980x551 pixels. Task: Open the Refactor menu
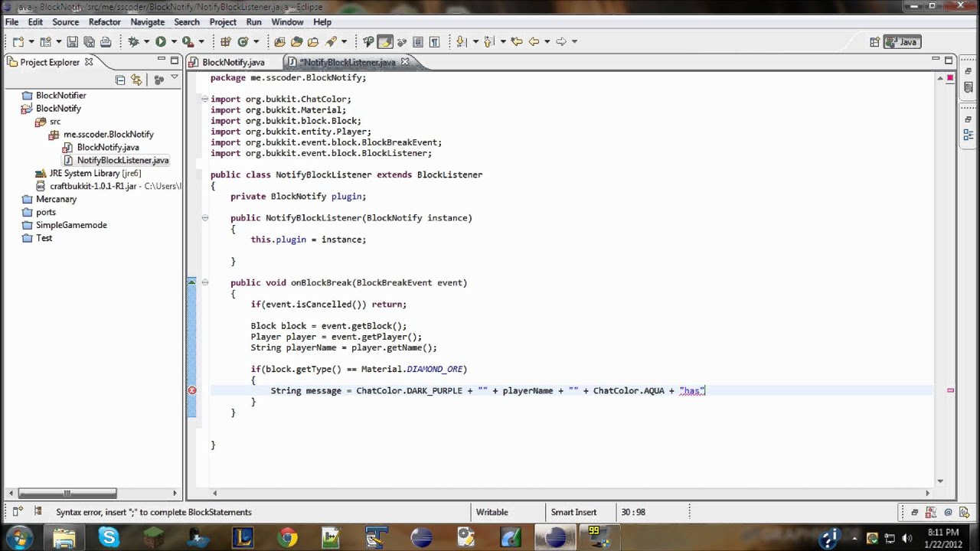click(x=104, y=22)
